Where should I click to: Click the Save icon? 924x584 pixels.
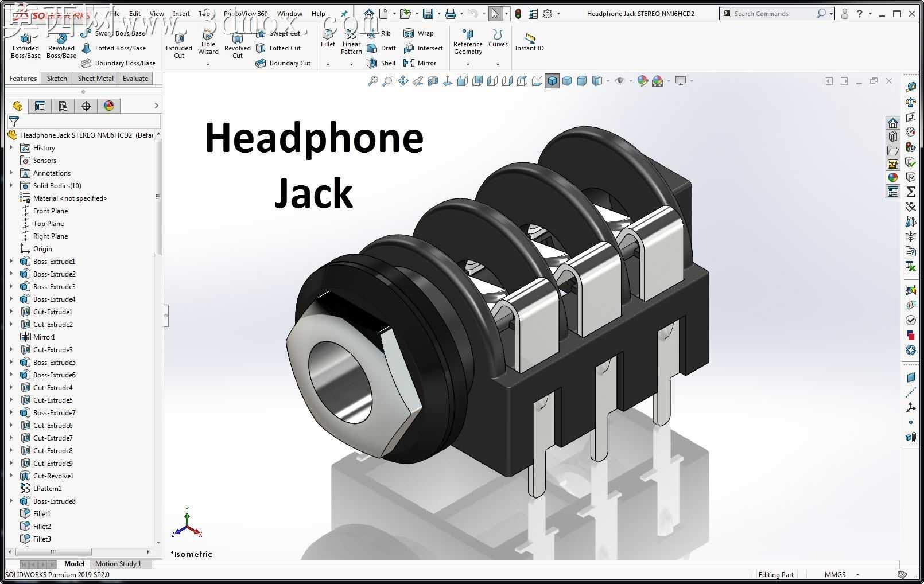428,13
